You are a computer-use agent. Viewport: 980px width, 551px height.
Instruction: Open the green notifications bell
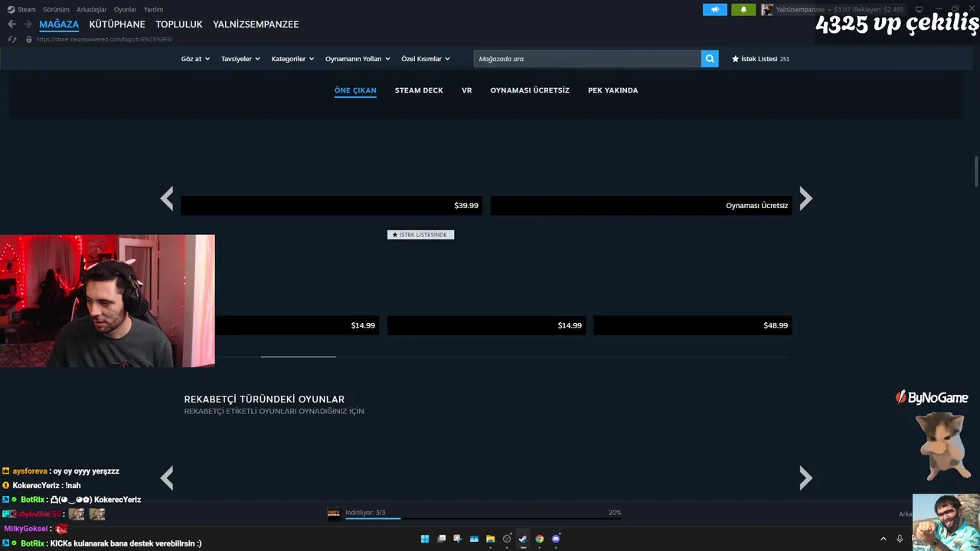coord(743,10)
